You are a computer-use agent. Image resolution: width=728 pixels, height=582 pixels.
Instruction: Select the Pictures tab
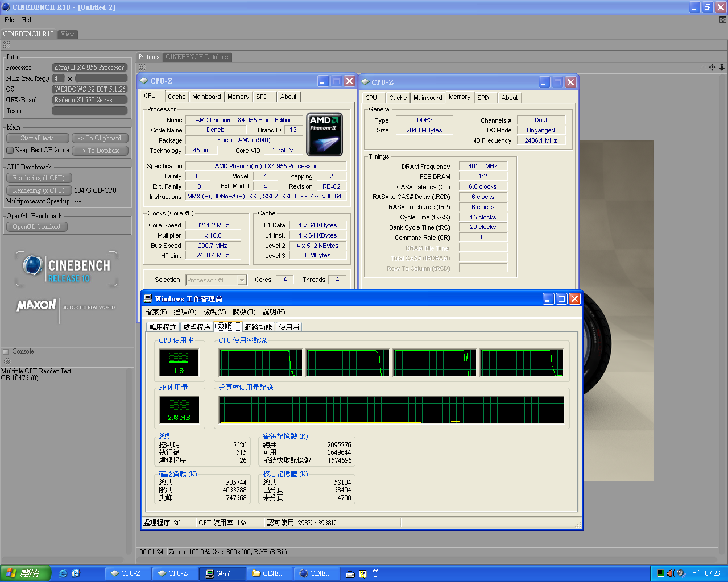tap(149, 57)
